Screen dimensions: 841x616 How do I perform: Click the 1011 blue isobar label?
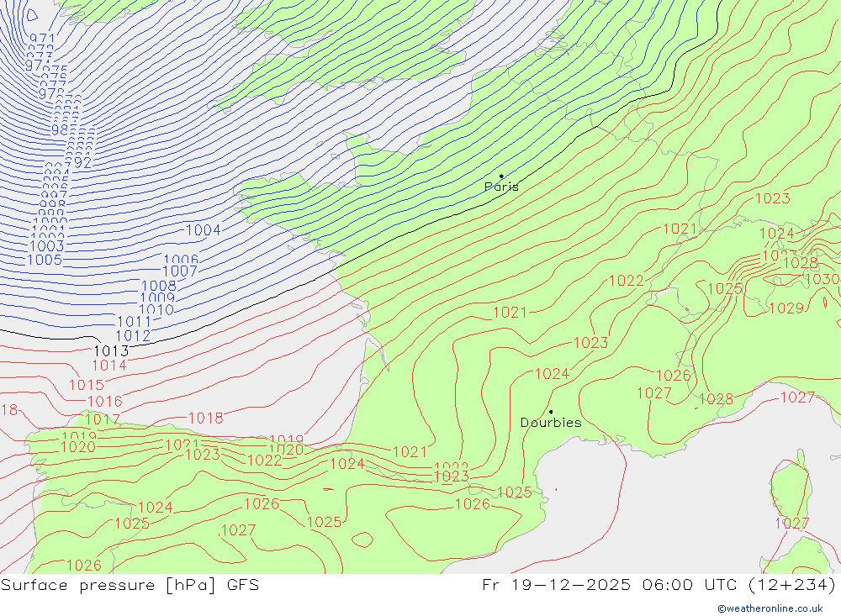pos(135,322)
